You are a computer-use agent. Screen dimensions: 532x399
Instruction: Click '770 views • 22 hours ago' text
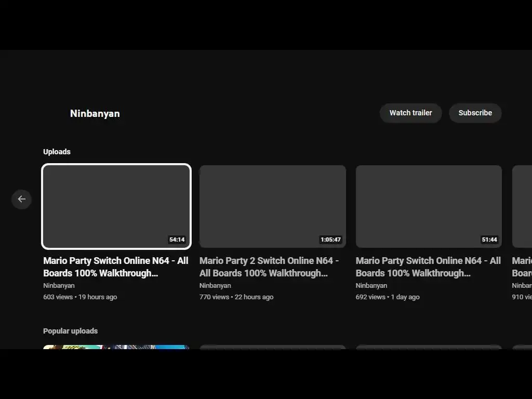tap(236, 297)
